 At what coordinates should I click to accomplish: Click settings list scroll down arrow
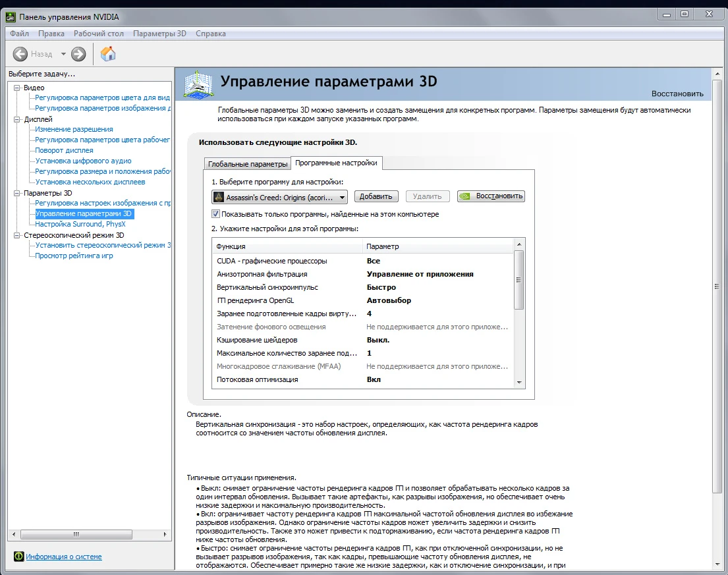[519, 383]
